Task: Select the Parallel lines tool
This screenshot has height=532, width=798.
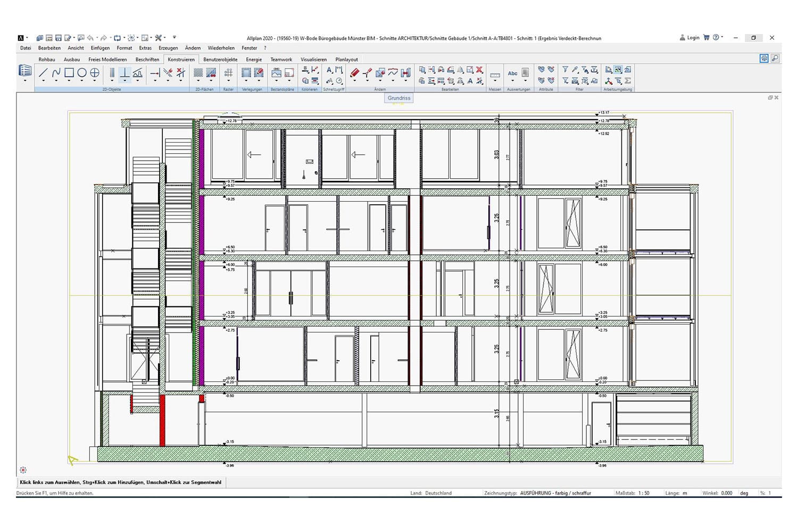Action: 112,73
